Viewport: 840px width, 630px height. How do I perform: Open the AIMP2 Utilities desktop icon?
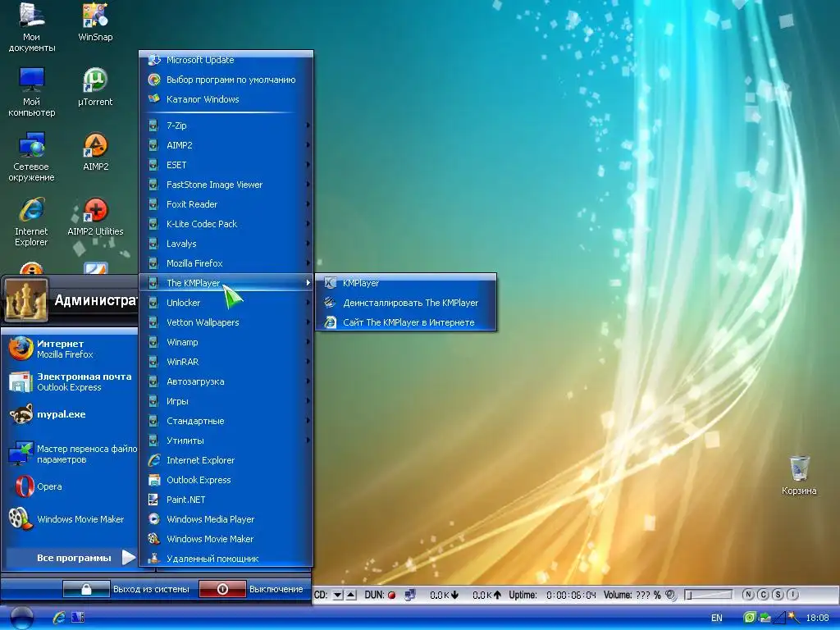tap(95, 217)
